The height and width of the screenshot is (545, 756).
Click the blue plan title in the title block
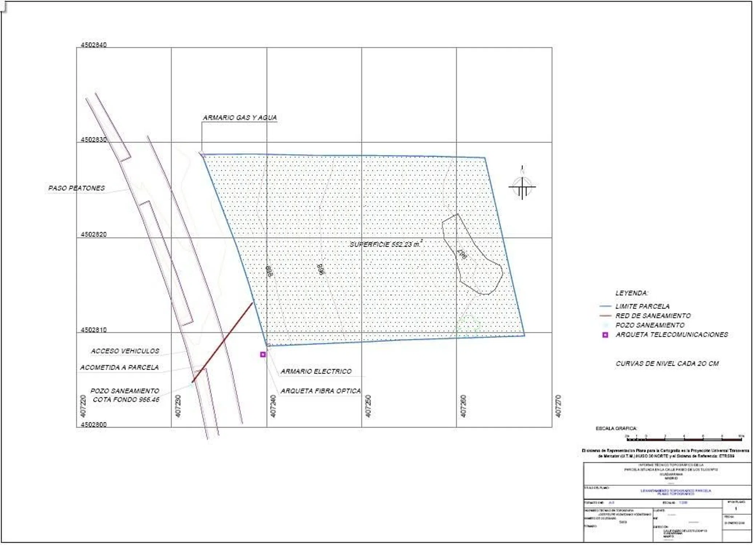[675, 492]
